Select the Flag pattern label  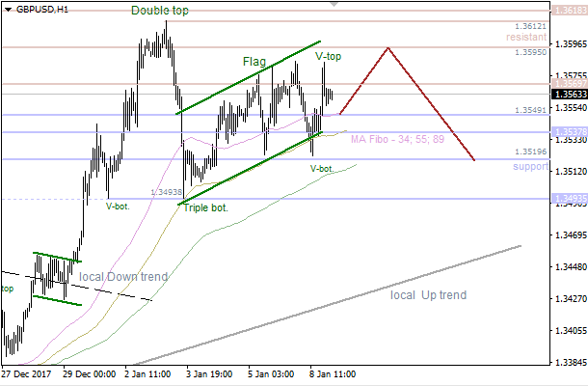click(x=254, y=62)
